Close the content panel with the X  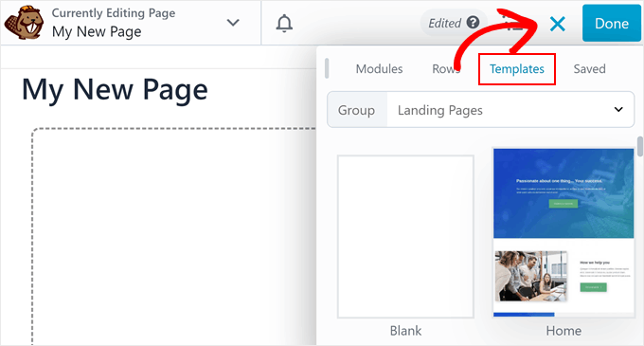pos(557,24)
